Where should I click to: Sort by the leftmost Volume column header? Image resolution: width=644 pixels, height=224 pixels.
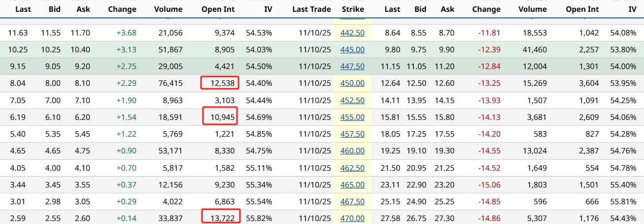pos(168,9)
